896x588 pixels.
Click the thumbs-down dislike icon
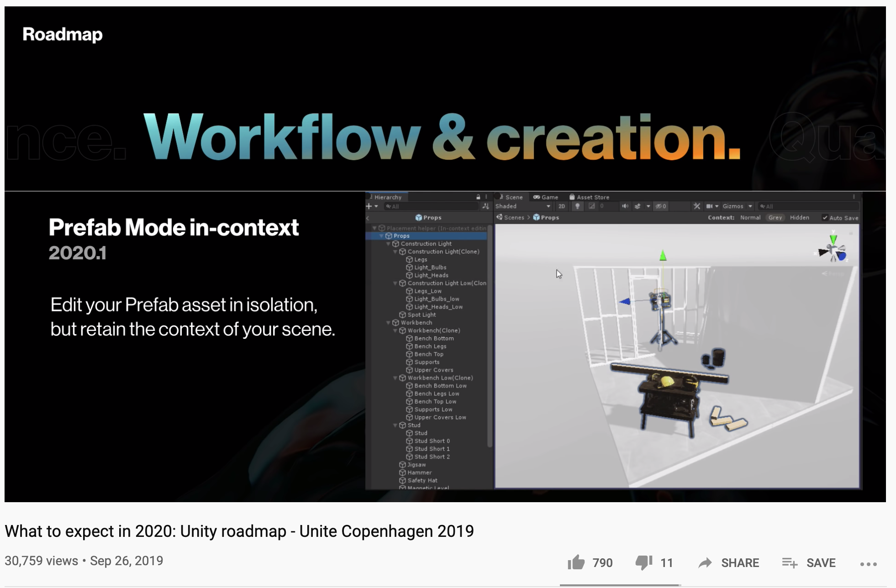(x=644, y=562)
